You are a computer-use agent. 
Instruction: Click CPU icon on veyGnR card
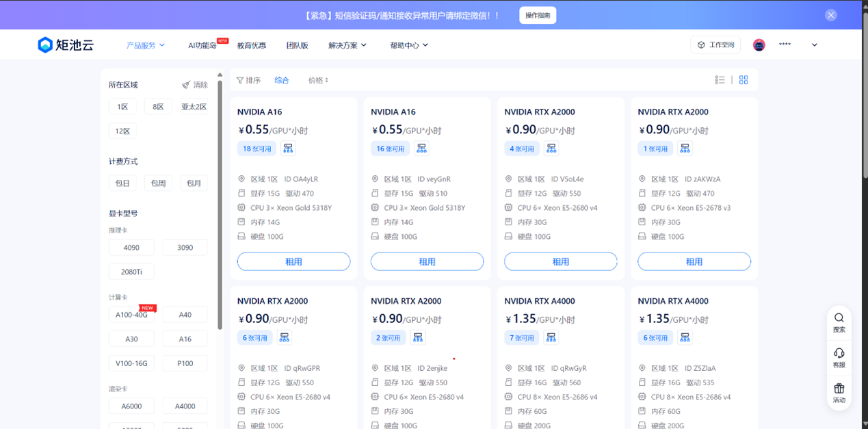(375, 207)
